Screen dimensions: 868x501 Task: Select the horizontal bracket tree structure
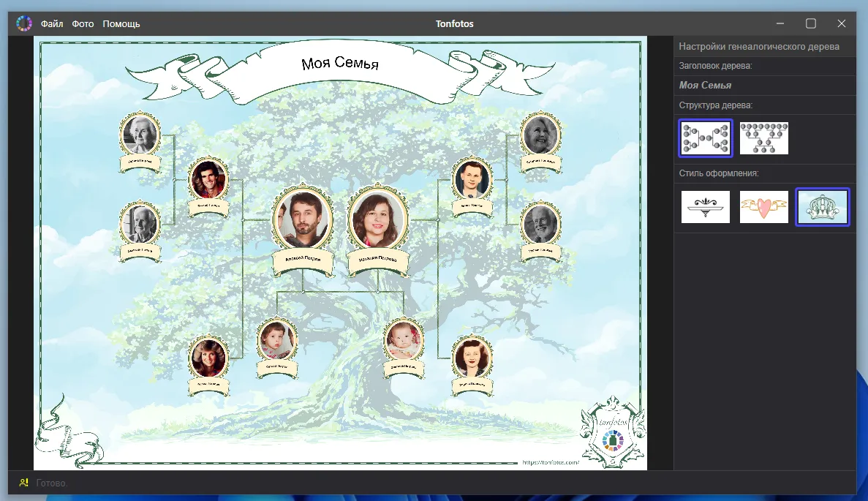point(705,138)
